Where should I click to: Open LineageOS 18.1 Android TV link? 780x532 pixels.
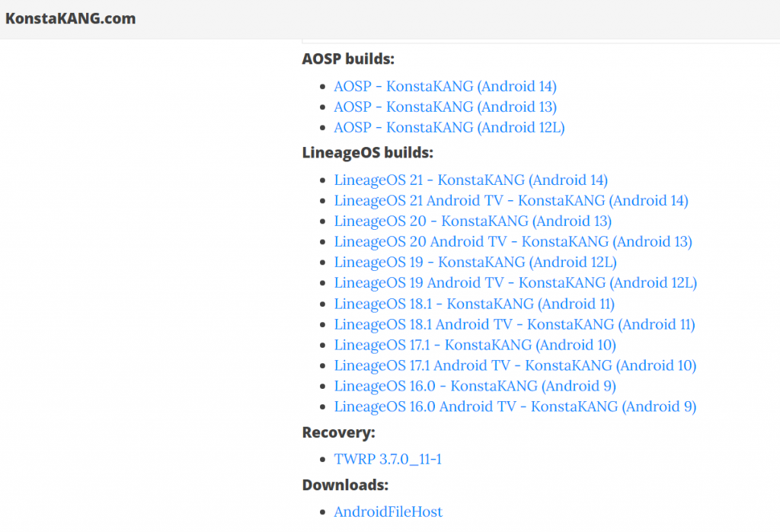(514, 324)
